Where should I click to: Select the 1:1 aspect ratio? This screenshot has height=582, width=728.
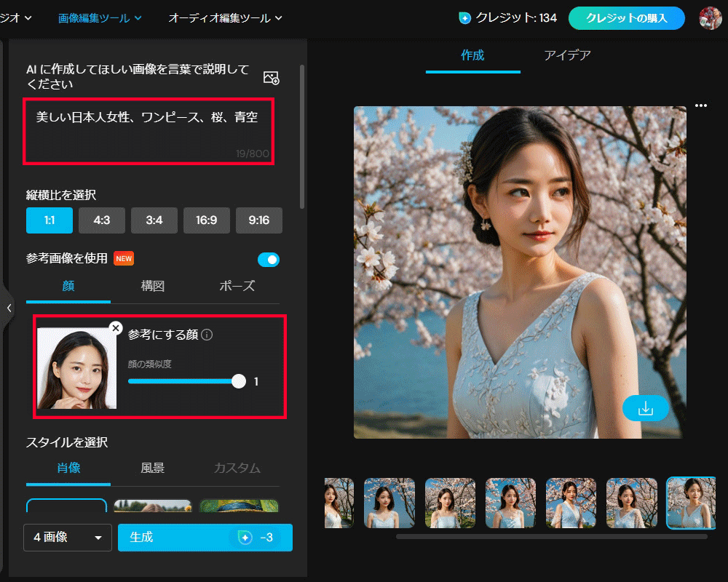pyautogui.click(x=50, y=220)
